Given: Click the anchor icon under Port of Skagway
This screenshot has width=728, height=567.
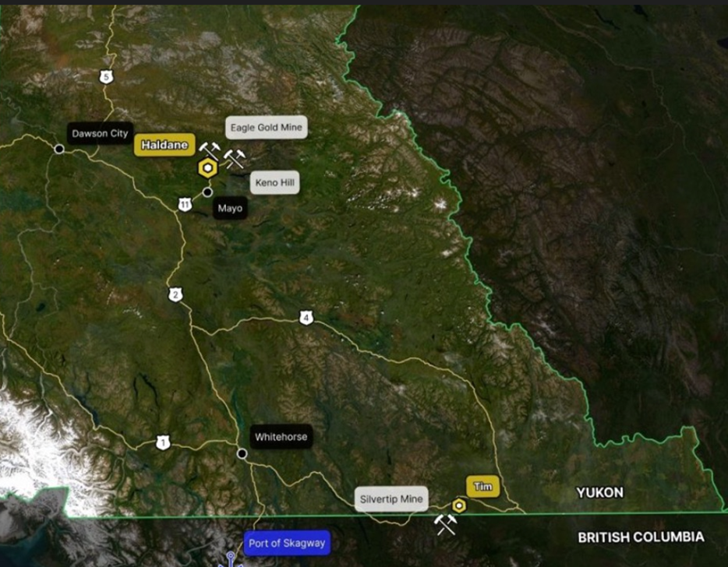Looking at the screenshot, I should tap(231, 559).
